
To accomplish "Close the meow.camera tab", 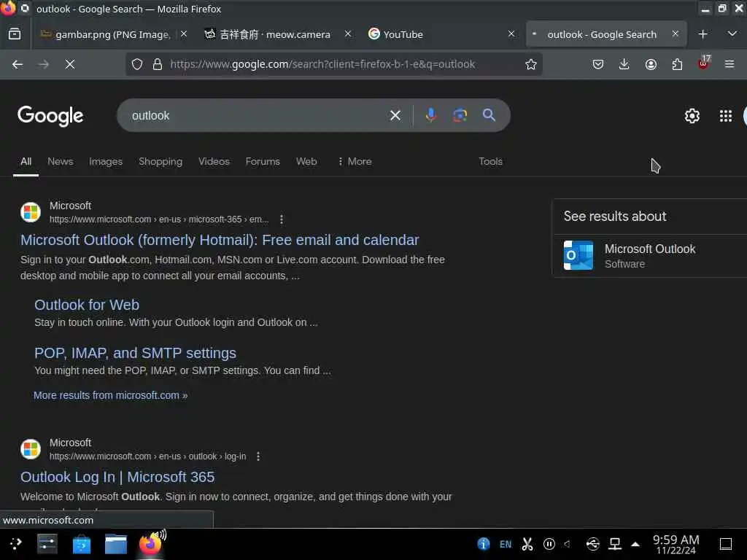I will tap(348, 34).
